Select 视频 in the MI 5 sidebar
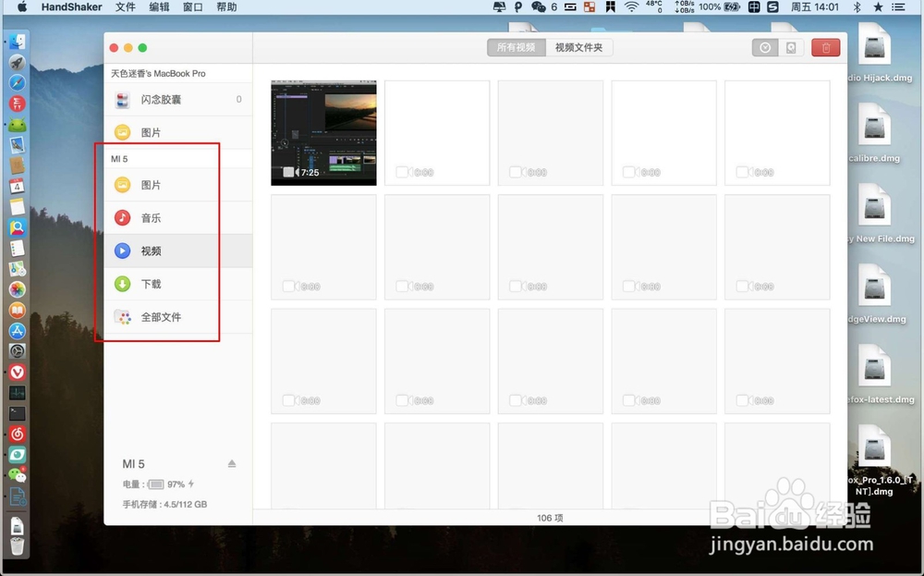 click(x=178, y=251)
